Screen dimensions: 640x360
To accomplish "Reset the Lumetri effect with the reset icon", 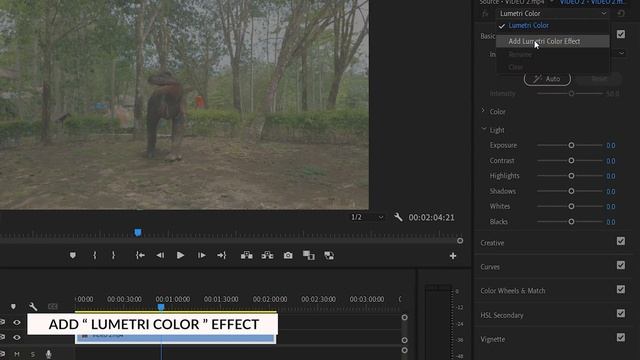I will point(621,13).
